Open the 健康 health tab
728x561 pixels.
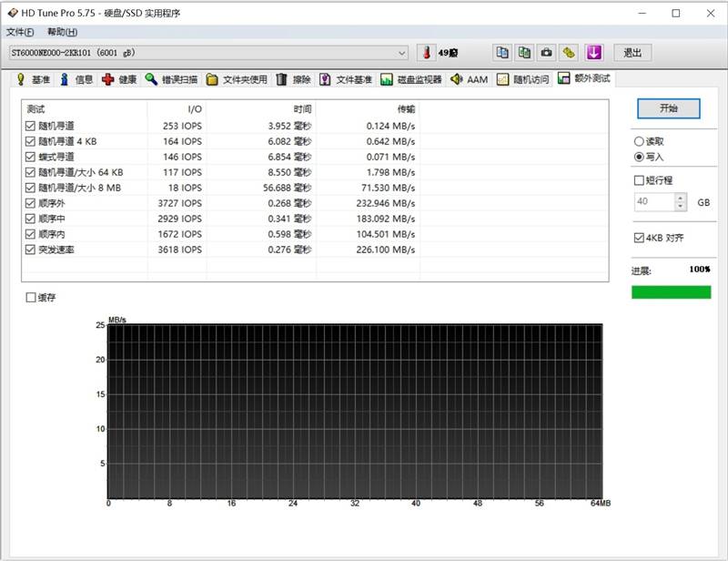[119, 79]
